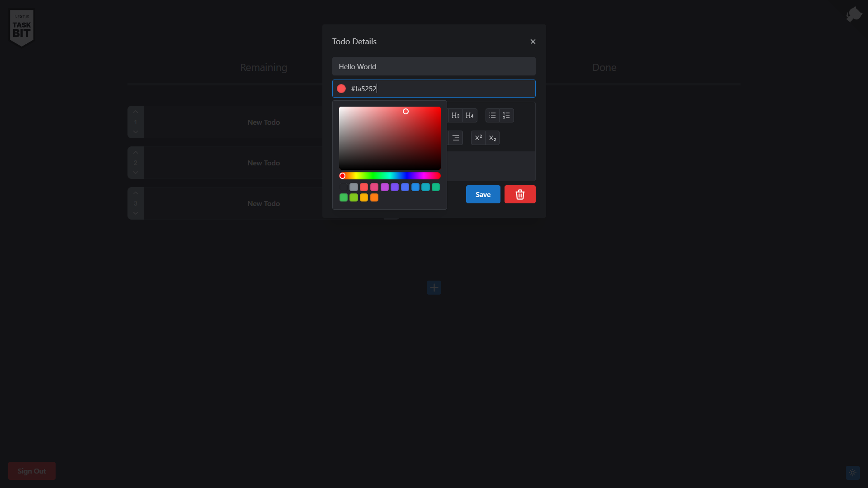Click the plus button to add todo
This screenshot has height=488, width=868.
point(434,287)
